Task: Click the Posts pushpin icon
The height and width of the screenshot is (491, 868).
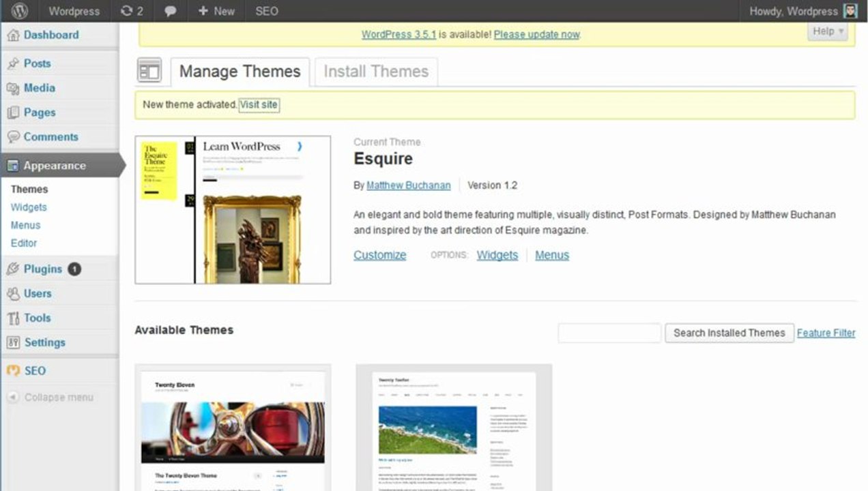Action: 13,63
